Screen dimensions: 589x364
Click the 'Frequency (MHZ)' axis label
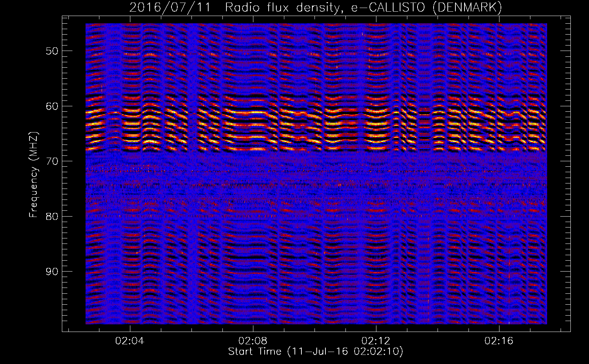click(x=33, y=175)
